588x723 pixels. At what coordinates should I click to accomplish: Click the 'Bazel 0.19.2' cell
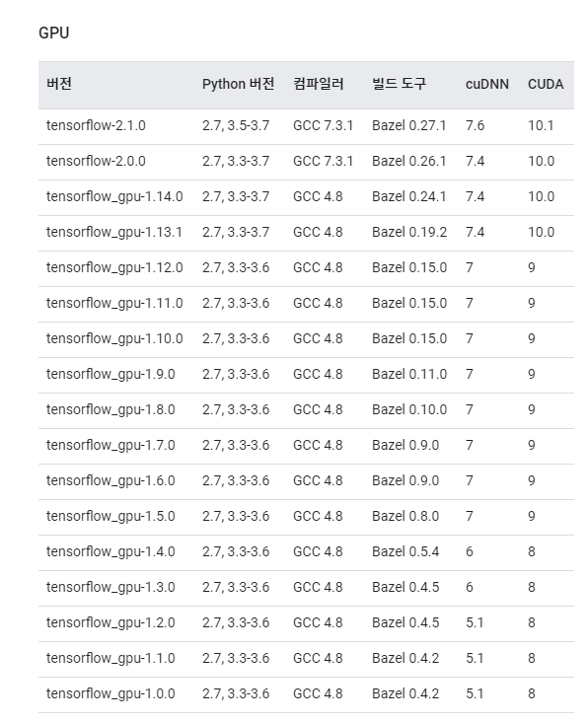(409, 232)
